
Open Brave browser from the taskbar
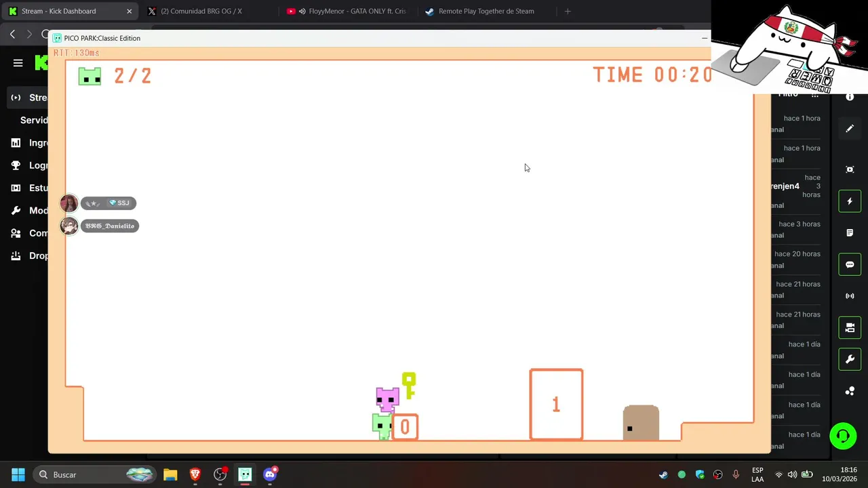(x=195, y=474)
